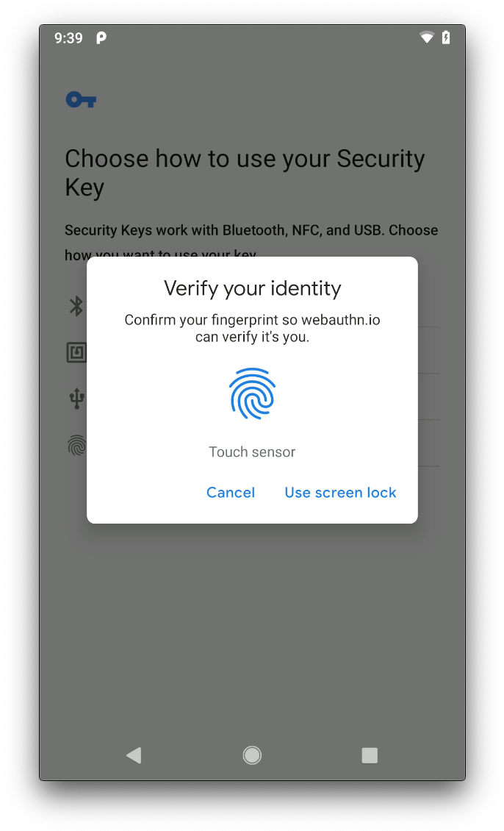Tap the Bluetooth icon in the list
Image resolution: width=504 pixels, height=831 pixels.
[x=76, y=306]
